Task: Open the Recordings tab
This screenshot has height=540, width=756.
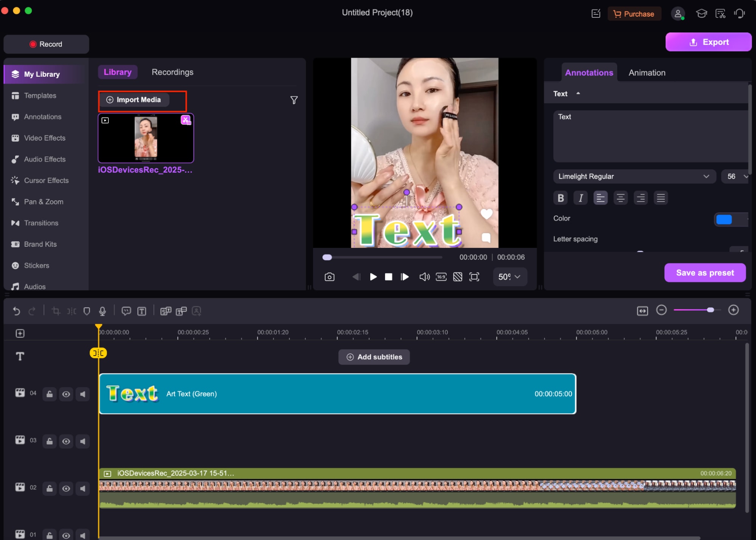Action: pos(172,72)
